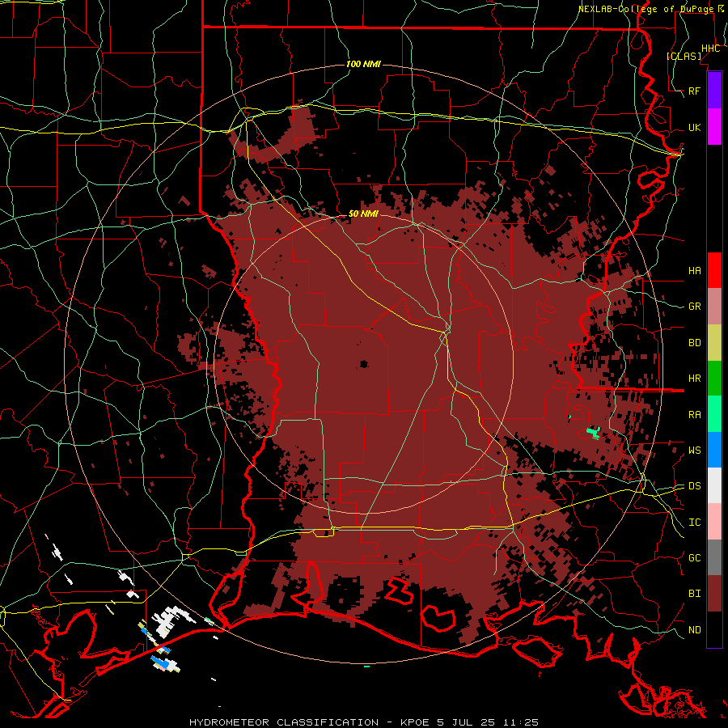Click the RF legend label
This screenshot has width=728, height=728.
694,91
